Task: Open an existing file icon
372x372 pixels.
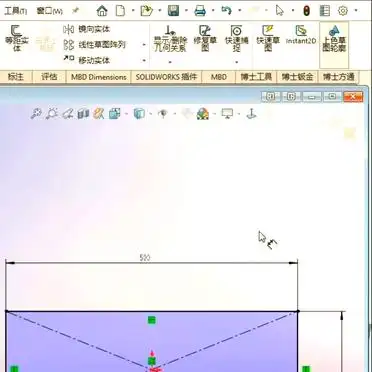Action: point(146,11)
